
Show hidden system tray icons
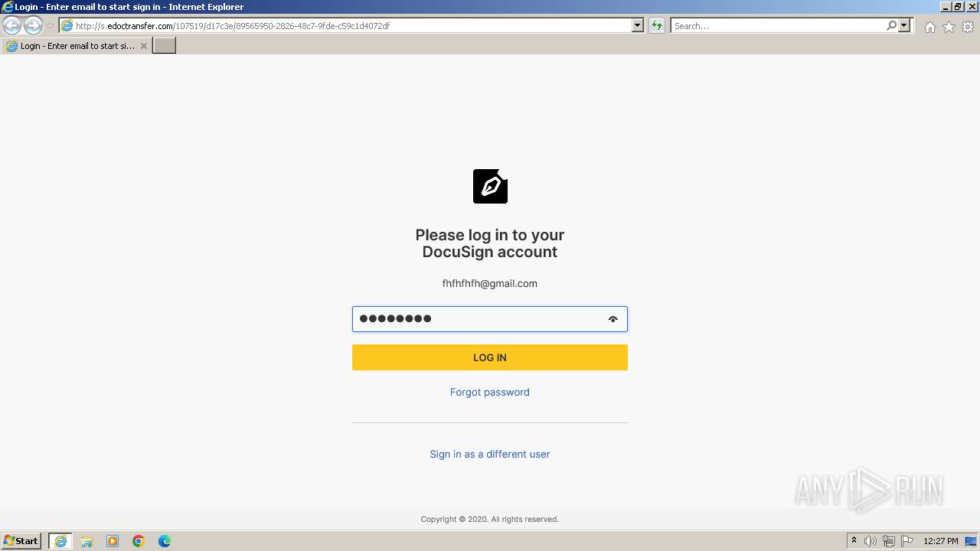854,541
